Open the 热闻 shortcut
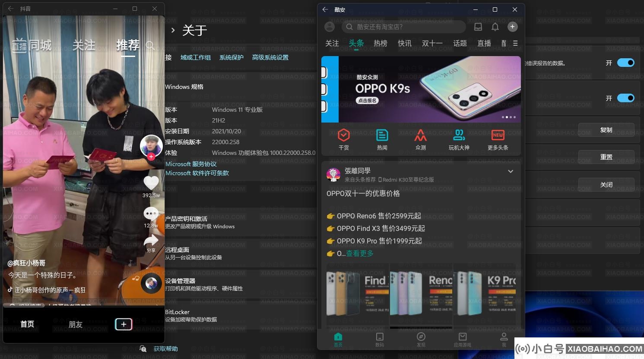This screenshot has width=644, height=359. pos(382,139)
